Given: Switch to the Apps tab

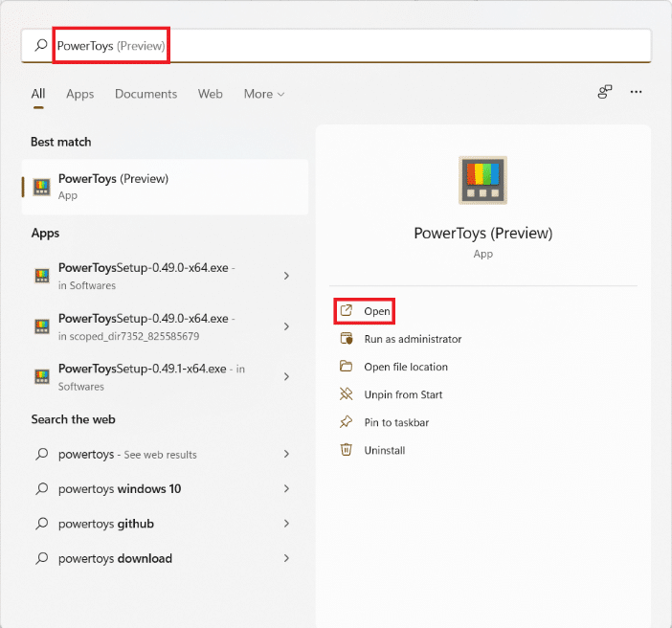Looking at the screenshot, I should (80, 94).
